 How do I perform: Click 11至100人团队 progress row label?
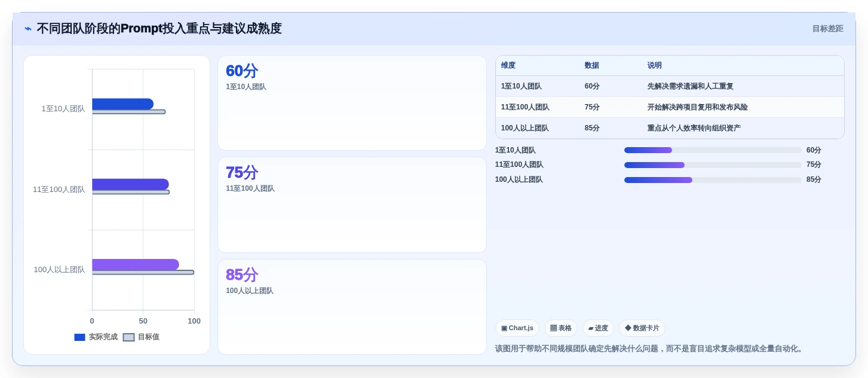pyautogui.click(x=519, y=164)
